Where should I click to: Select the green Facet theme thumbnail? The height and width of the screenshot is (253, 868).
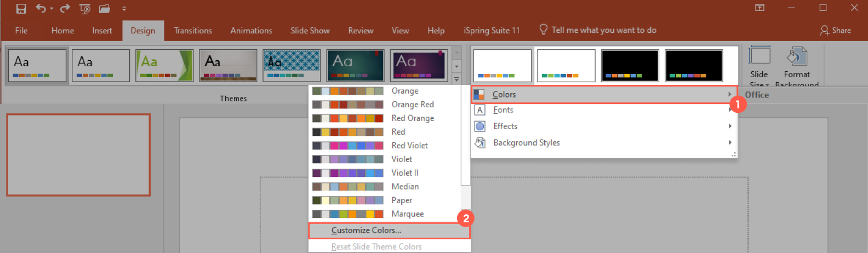(164, 65)
